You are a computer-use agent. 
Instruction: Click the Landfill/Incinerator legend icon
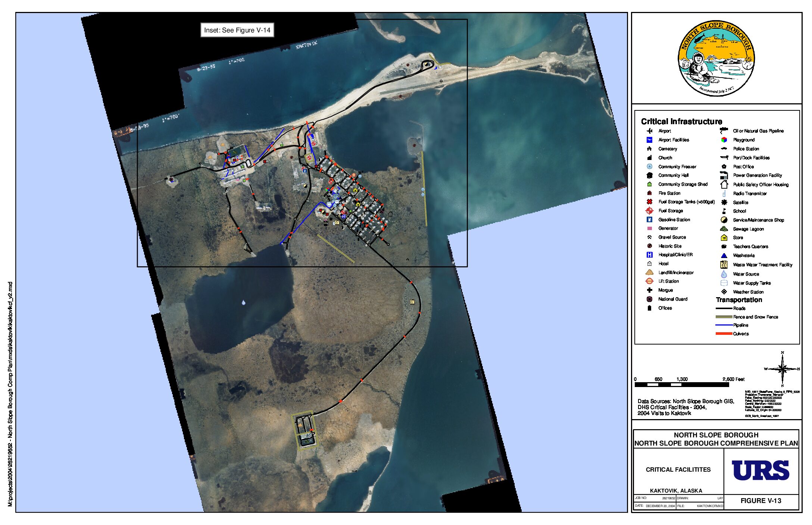point(649,273)
